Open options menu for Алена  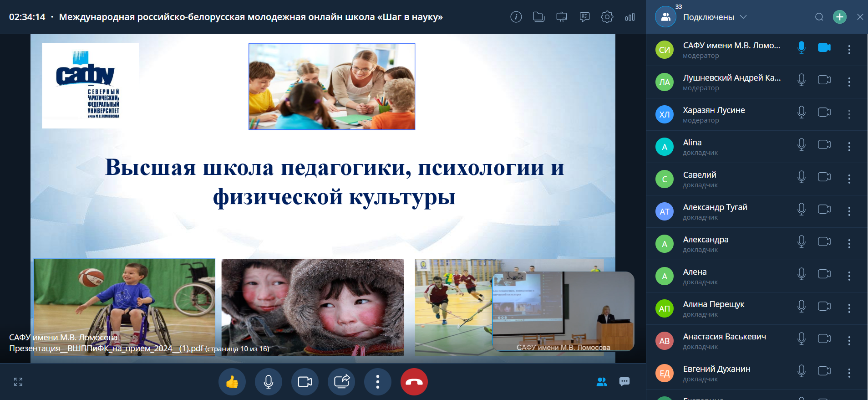[849, 276]
